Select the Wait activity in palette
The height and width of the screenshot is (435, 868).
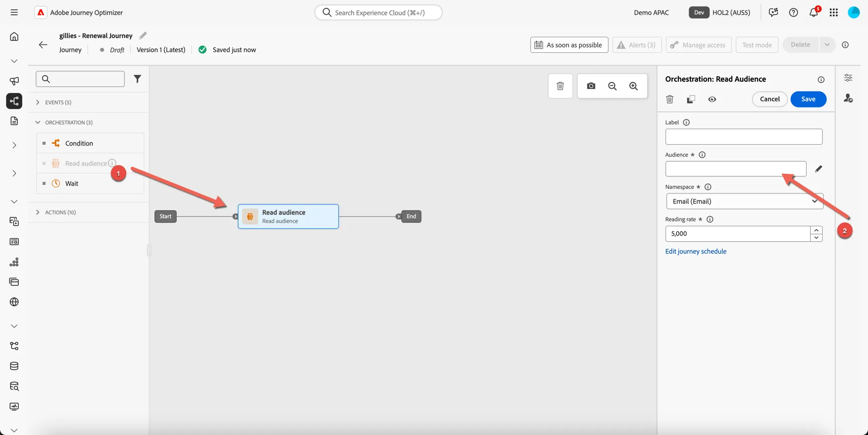(90, 183)
